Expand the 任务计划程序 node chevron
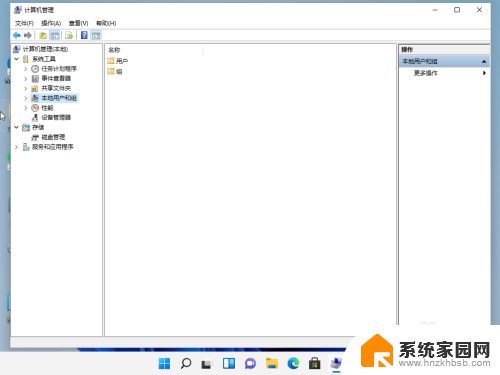This screenshot has width=500, height=375. coord(26,69)
